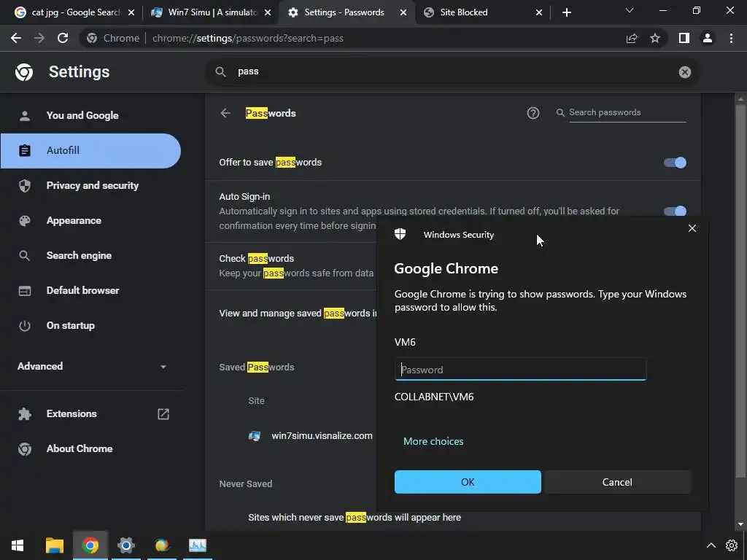Clear the settings search with the X icon
The width and height of the screenshot is (747, 560).
coord(684,72)
